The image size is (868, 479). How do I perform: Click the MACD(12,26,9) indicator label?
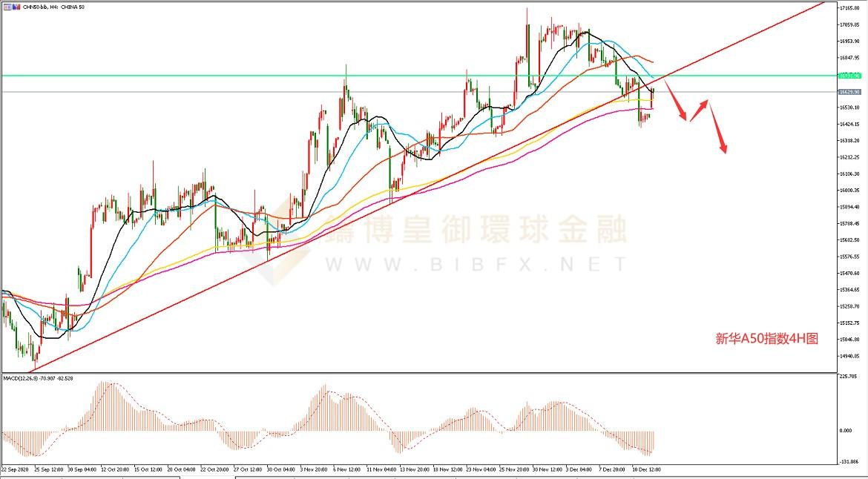[x=37, y=378]
